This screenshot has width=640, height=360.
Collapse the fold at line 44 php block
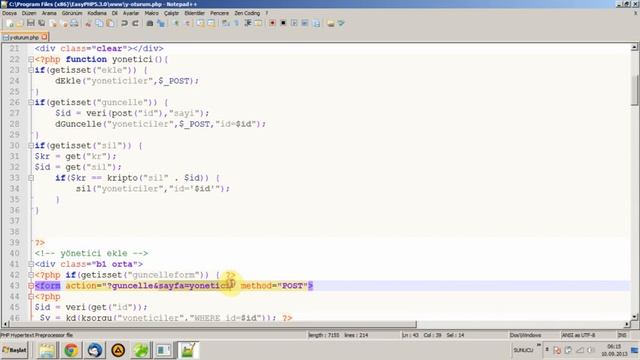[31, 297]
